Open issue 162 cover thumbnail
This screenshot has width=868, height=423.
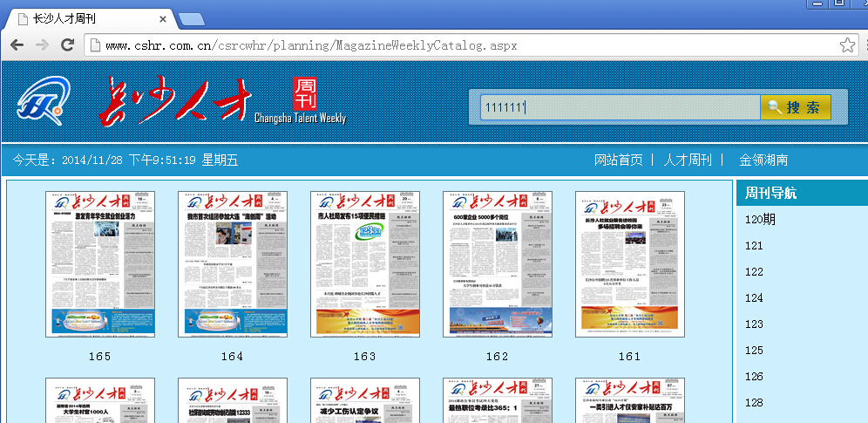pos(497,264)
